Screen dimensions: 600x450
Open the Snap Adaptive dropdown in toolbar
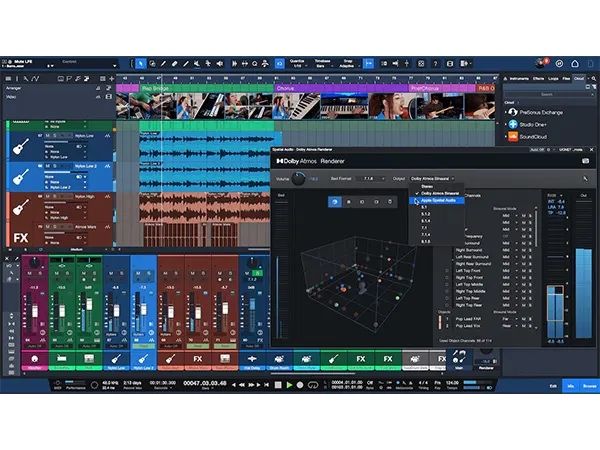[x=347, y=64]
